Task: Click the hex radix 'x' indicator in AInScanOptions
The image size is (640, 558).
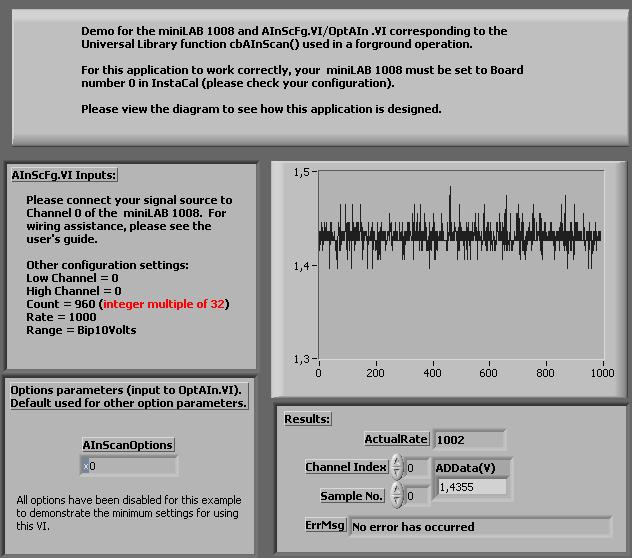Action: click(86, 467)
